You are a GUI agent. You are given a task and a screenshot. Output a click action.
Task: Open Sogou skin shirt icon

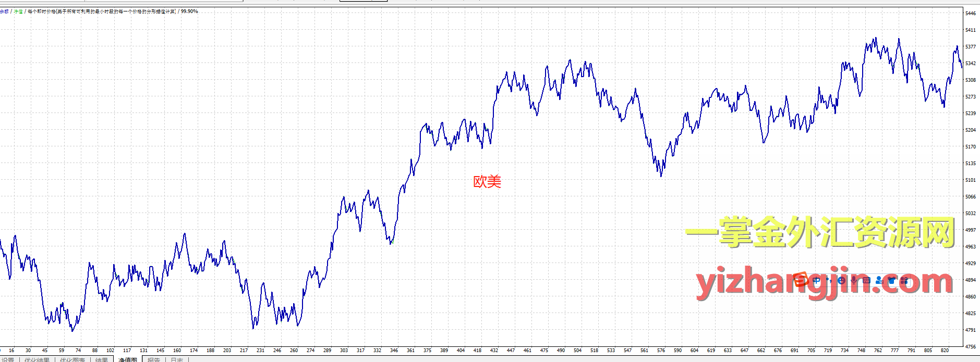click(891, 280)
